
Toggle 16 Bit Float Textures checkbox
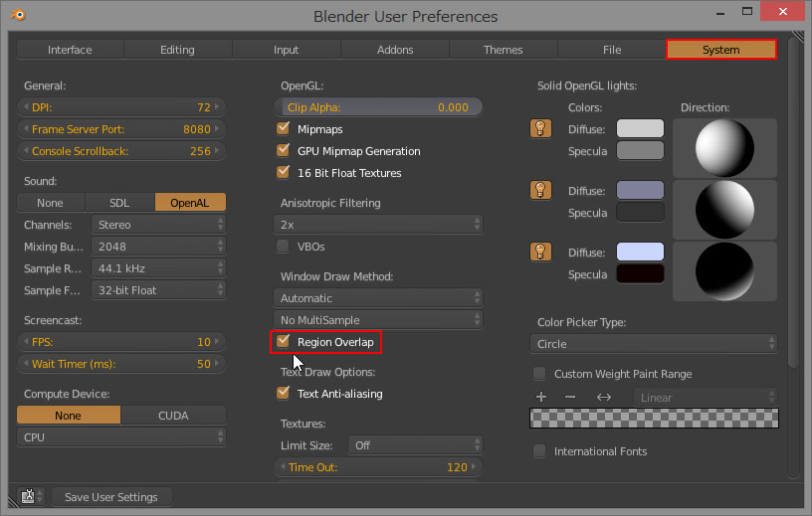pos(283,172)
